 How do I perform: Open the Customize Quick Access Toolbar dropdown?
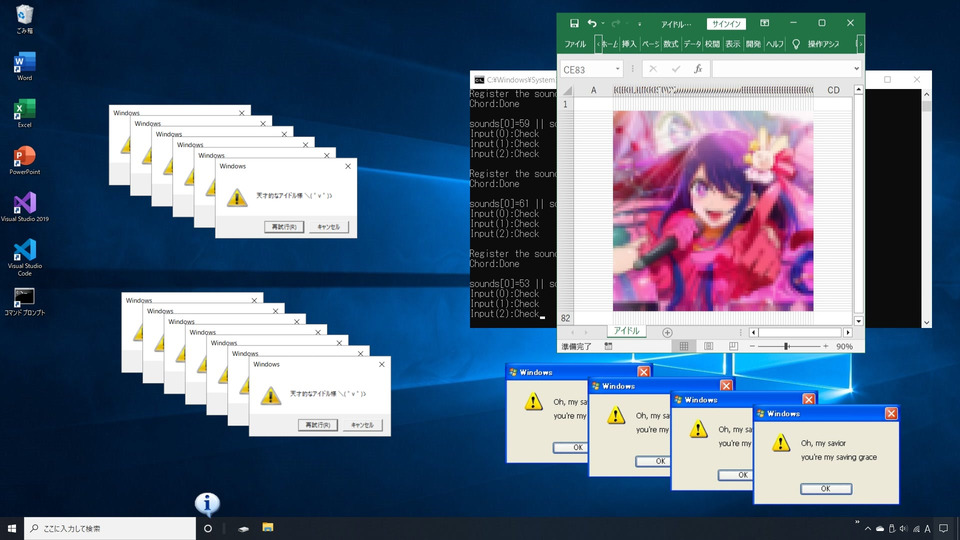click(639, 24)
